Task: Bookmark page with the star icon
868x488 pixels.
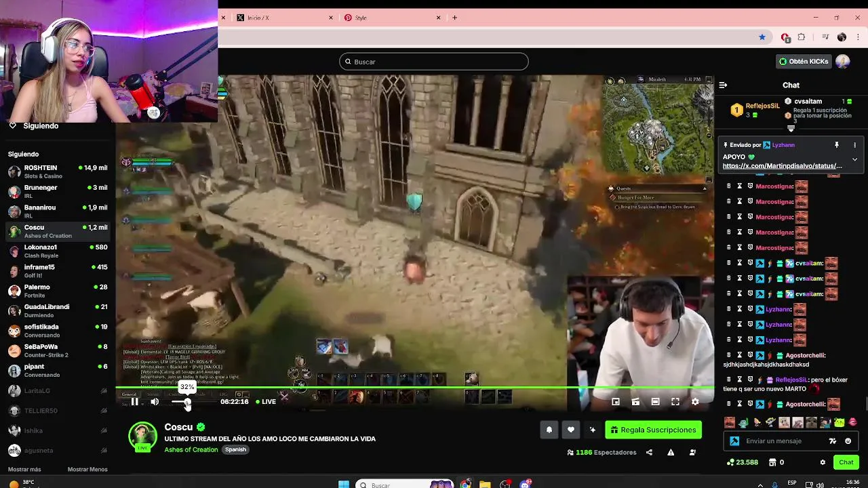Action: pyautogui.click(x=762, y=37)
